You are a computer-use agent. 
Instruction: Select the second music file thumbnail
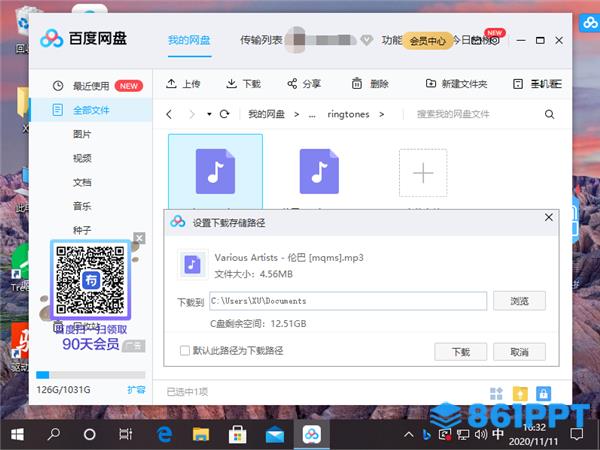tap(319, 171)
